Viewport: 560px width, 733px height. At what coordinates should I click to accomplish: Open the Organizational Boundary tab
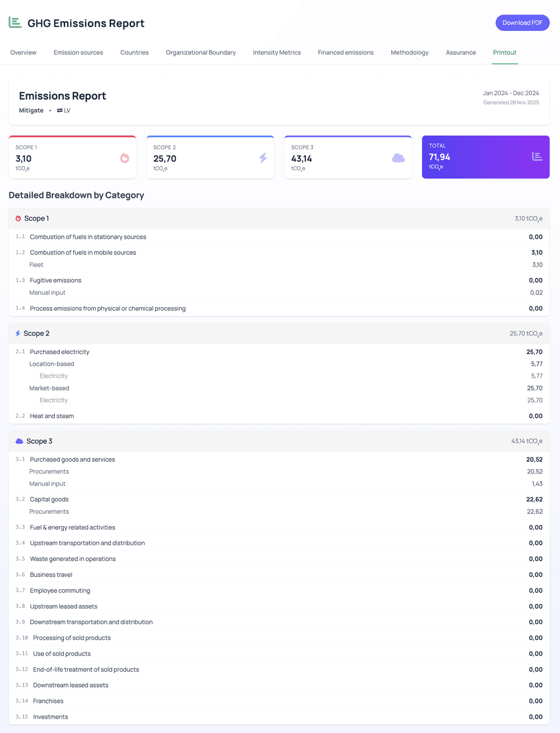click(x=200, y=53)
